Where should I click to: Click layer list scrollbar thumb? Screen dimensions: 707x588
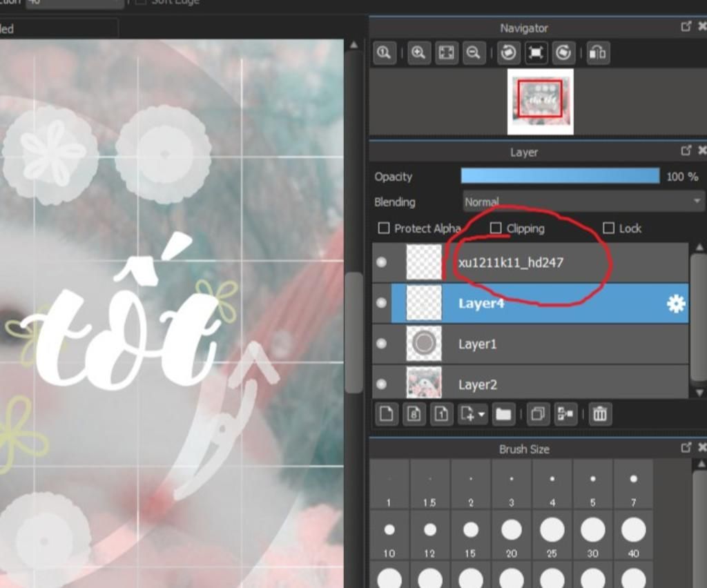[699, 318]
